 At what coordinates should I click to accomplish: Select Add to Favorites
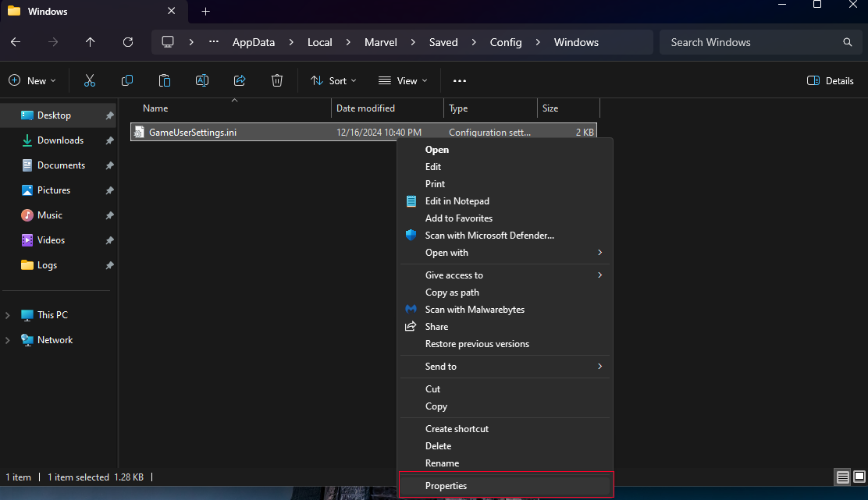[x=505, y=218]
